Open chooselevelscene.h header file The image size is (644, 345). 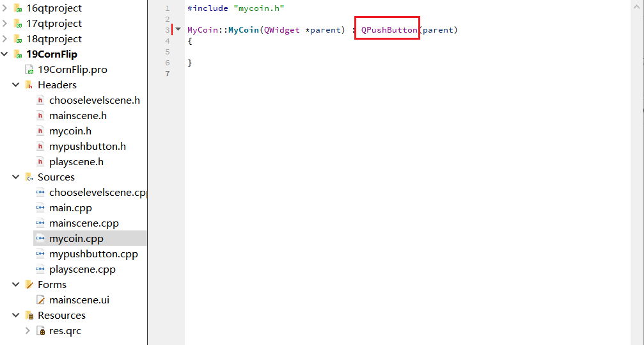click(95, 100)
